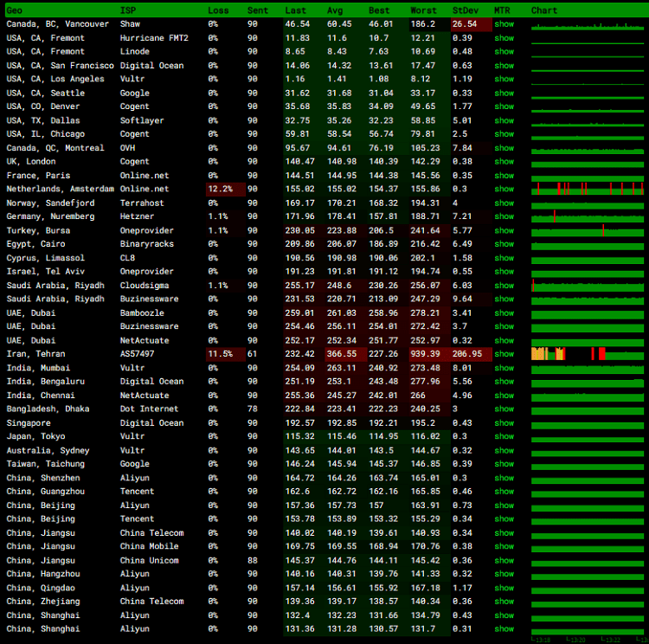Show MTR for Canada, BC, Vancouver Shaw

pyautogui.click(x=504, y=24)
